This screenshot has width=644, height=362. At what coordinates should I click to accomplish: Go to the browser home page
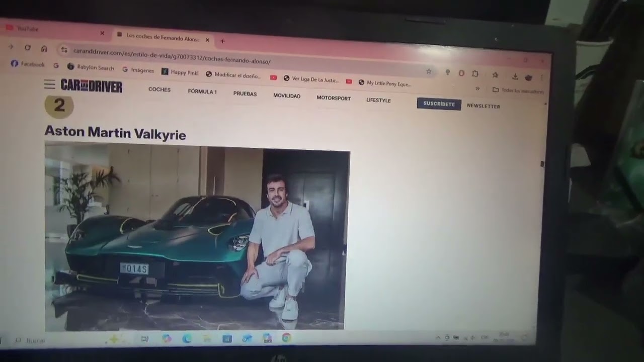[44, 49]
